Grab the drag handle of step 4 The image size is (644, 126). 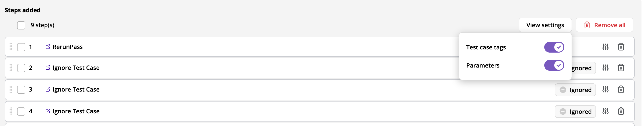coord(11,111)
